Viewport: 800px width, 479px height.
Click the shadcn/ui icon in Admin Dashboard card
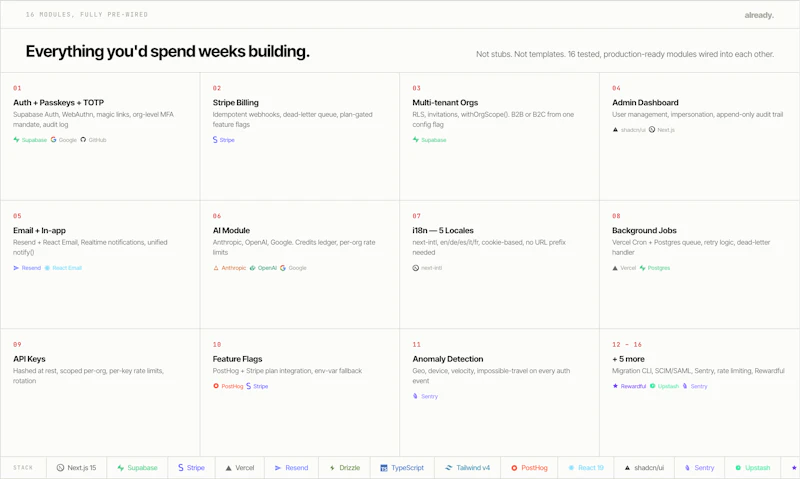point(615,130)
